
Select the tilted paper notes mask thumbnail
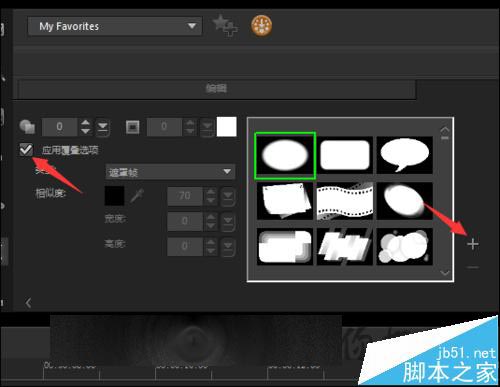pyautogui.click(x=285, y=201)
